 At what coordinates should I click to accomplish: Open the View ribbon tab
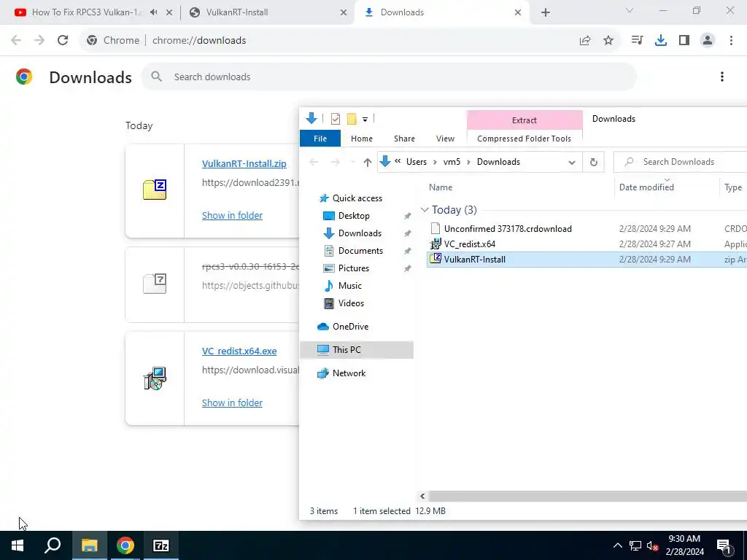445,139
